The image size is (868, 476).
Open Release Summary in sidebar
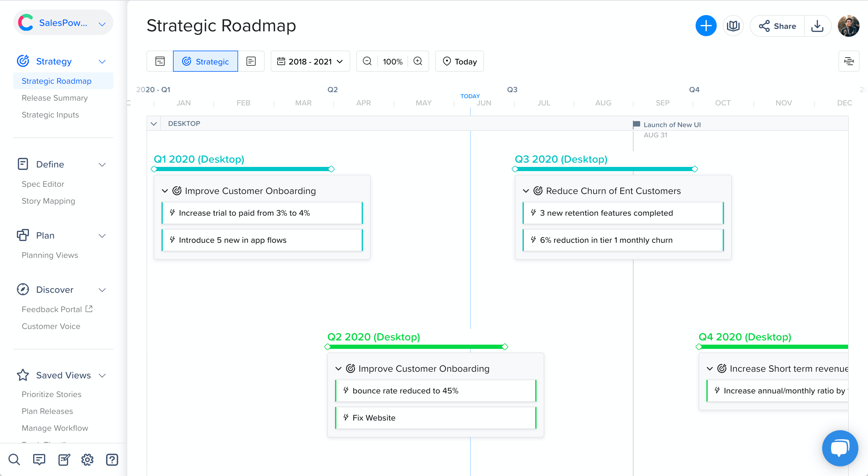click(x=55, y=98)
